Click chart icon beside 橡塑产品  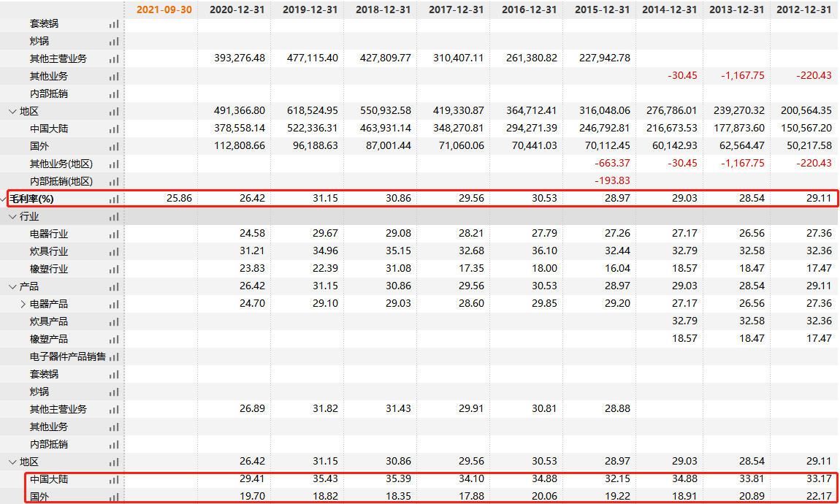114,339
